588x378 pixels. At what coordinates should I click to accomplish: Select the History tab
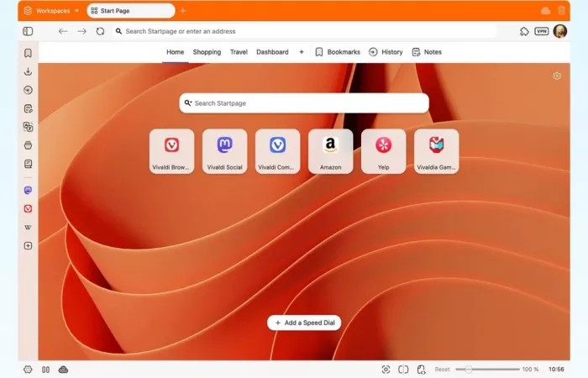(x=386, y=52)
